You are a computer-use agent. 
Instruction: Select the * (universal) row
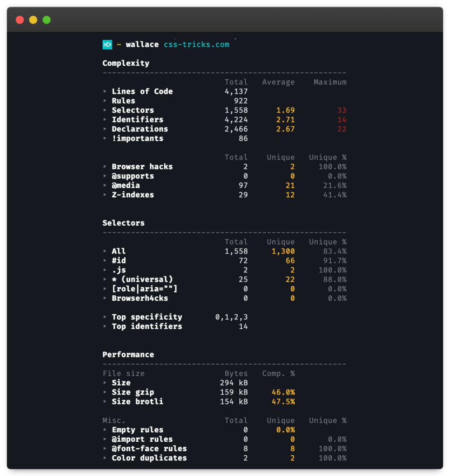coord(142,280)
